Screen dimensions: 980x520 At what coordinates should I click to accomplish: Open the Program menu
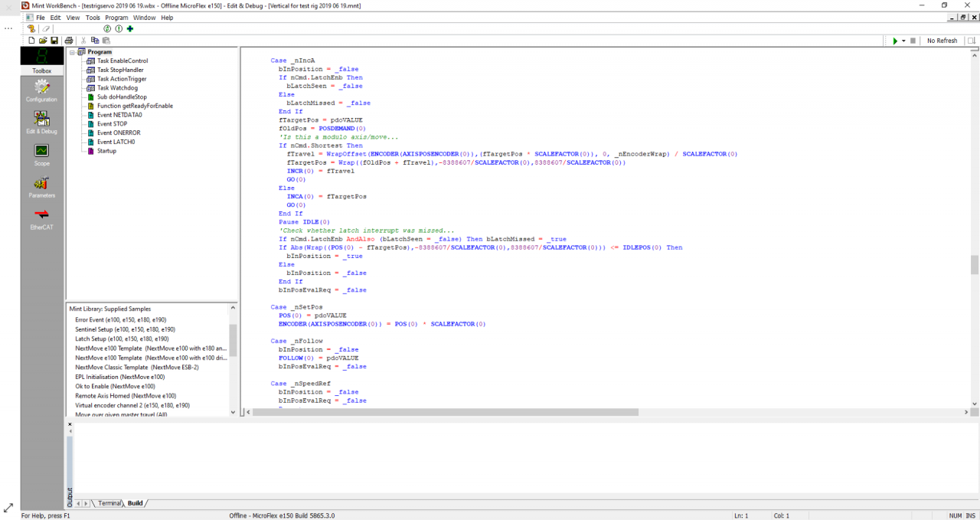(x=116, y=18)
